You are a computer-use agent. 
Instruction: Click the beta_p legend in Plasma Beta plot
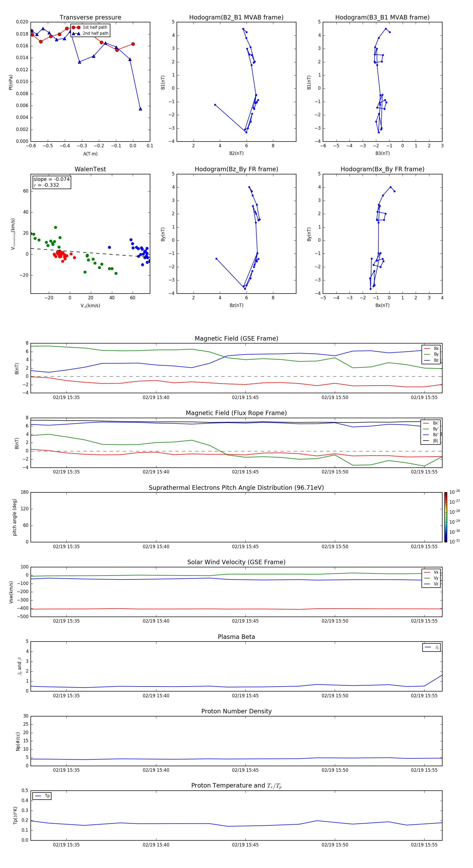pyautogui.click(x=431, y=647)
